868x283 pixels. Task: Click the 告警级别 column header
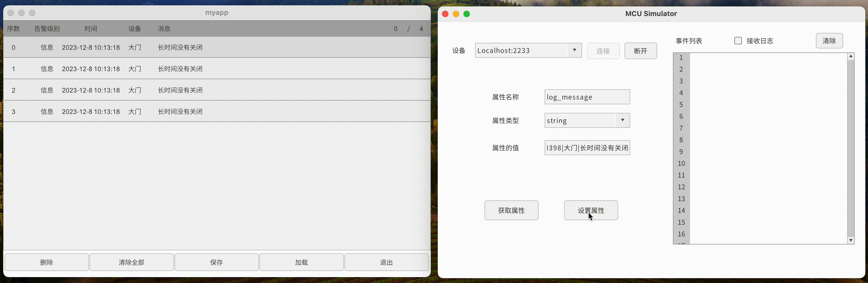pyautogui.click(x=47, y=29)
